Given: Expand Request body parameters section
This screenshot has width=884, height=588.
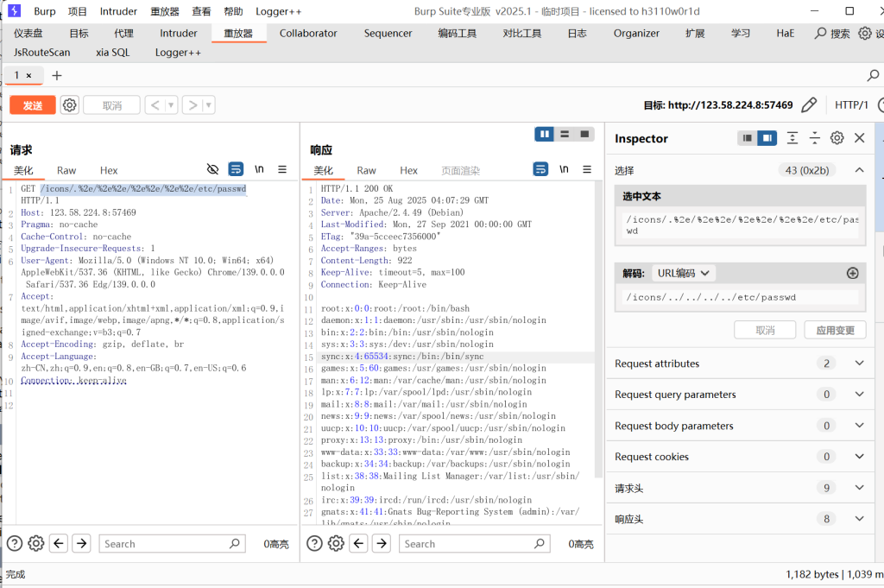Looking at the screenshot, I should point(859,425).
